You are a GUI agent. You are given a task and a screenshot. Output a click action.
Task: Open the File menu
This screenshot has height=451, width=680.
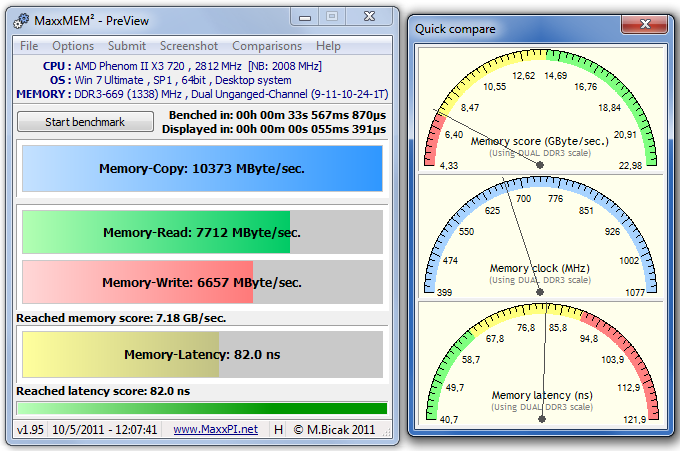coord(29,46)
